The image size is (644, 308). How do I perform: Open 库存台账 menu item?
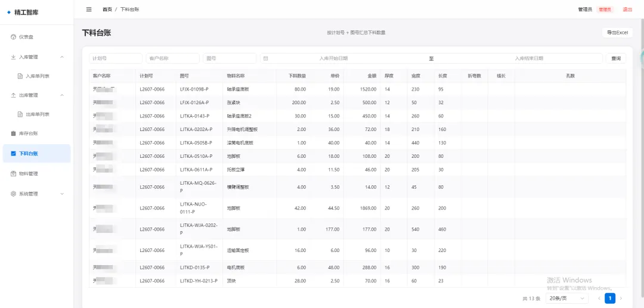pyautogui.click(x=36, y=133)
